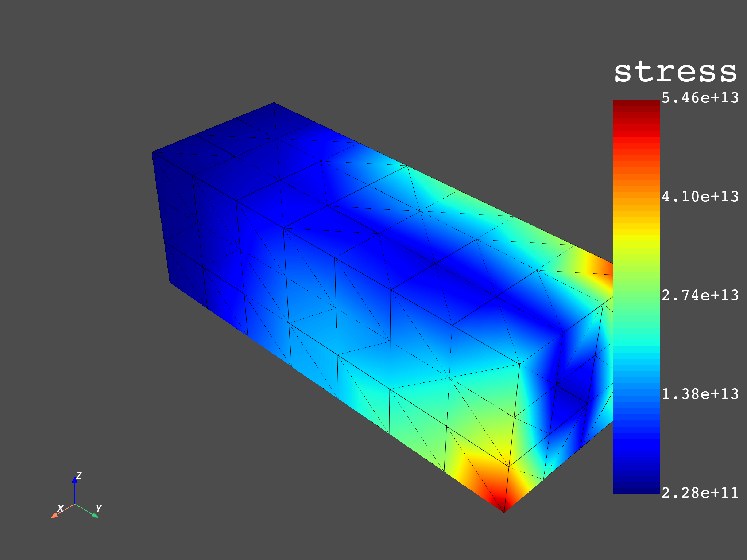
Task: Select the 2.74e+13 scale label
Action: (x=700, y=295)
